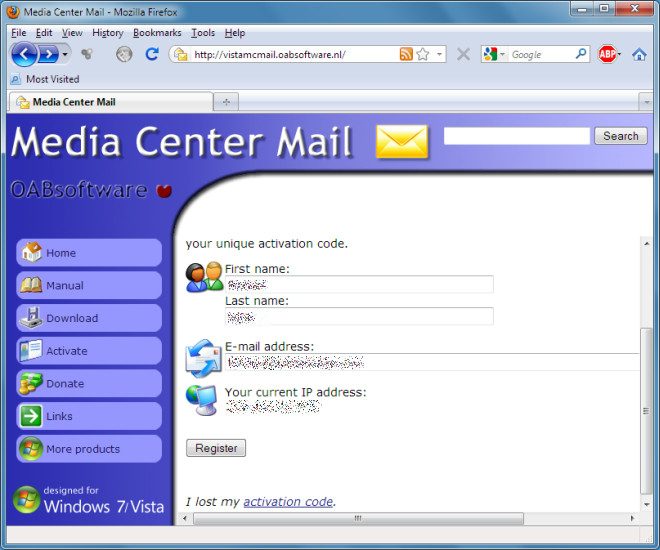Viewport: 660px width, 550px height.
Task: Click the reload page icon
Action: click(152, 54)
